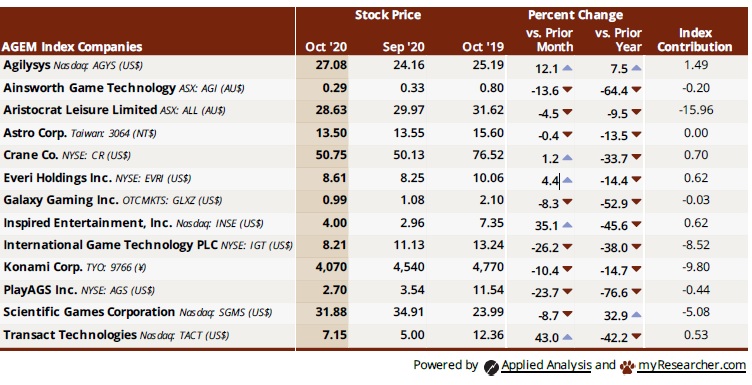Click Crane Co. down arrow prior year
This screenshot has height=385, width=752.
click(x=636, y=157)
